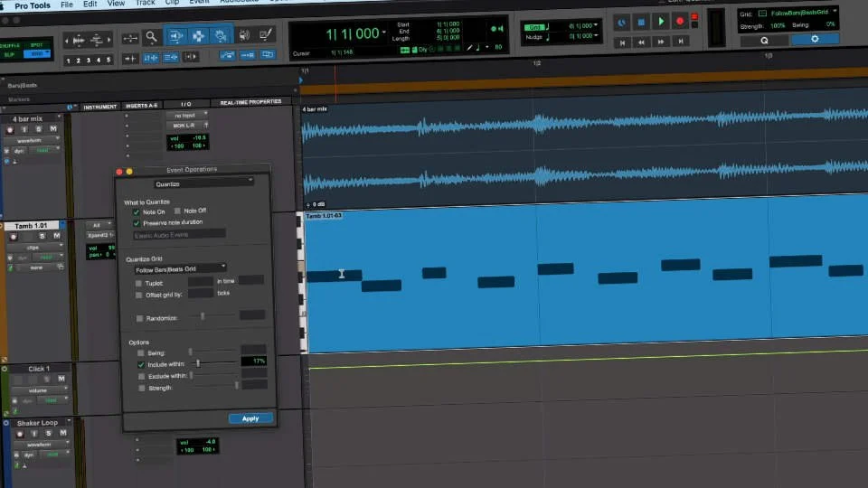Viewport: 868px width, 488px height.
Task: Open the Pro Tools application menu
Action: [33, 5]
